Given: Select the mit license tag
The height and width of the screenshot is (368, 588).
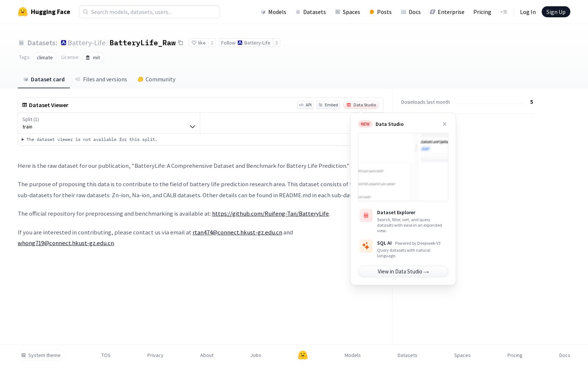Looking at the screenshot, I should [93, 57].
